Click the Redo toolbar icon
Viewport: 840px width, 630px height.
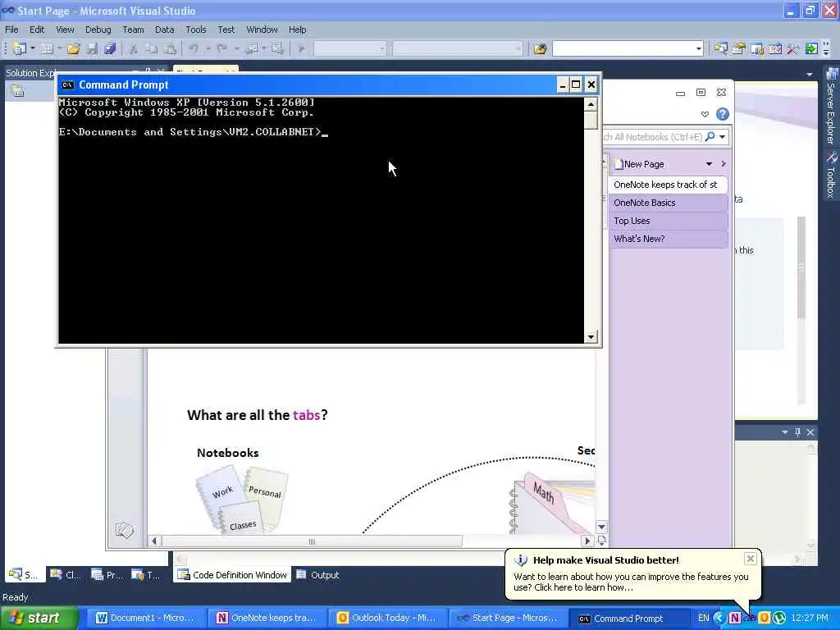click(221, 48)
